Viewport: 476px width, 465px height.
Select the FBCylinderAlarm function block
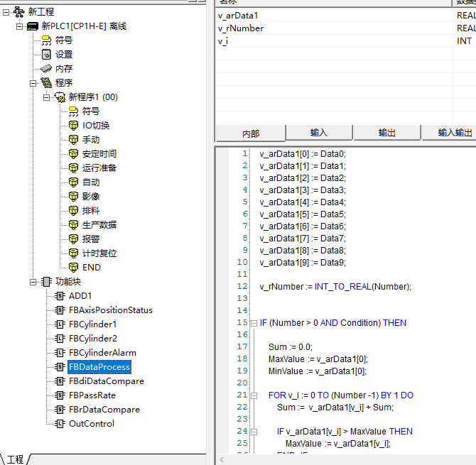coord(102,353)
